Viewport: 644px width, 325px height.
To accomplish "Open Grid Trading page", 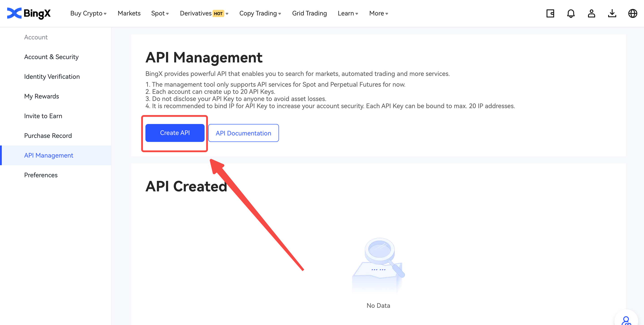I will coord(309,13).
